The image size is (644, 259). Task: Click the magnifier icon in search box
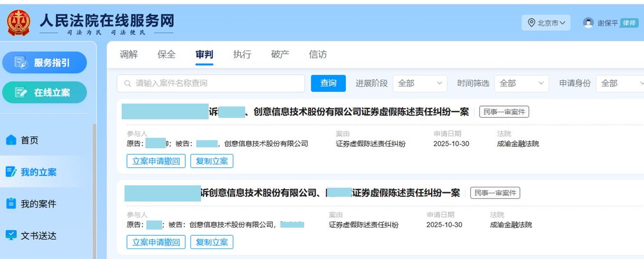(x=127, y=83)
